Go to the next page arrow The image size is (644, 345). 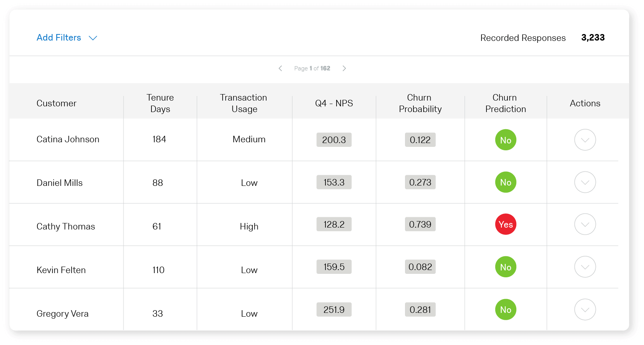click(344, 68)
